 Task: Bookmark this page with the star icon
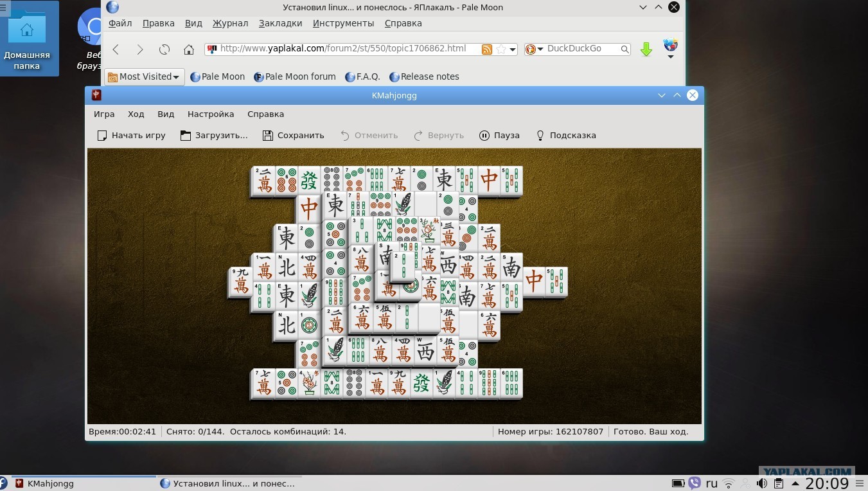(500, 49)
